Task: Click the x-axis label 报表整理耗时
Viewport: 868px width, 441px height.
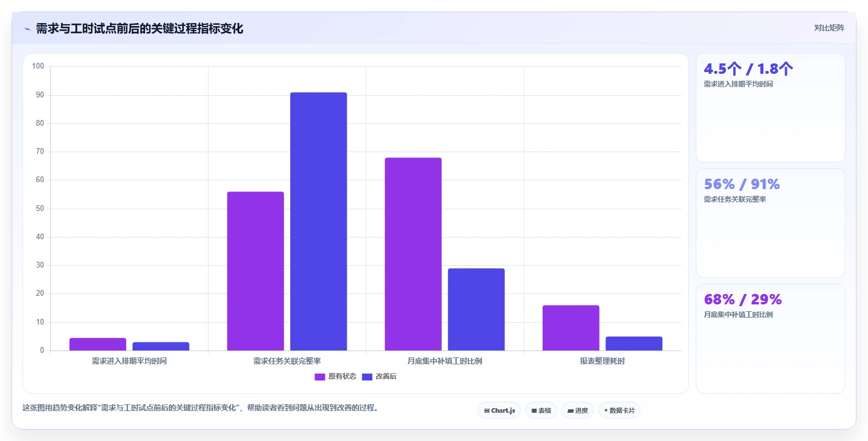Action: click(602, 361)
